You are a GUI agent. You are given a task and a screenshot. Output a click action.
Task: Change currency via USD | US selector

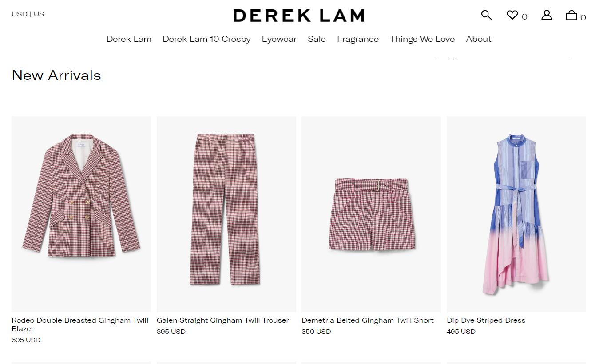coord(28,14)
